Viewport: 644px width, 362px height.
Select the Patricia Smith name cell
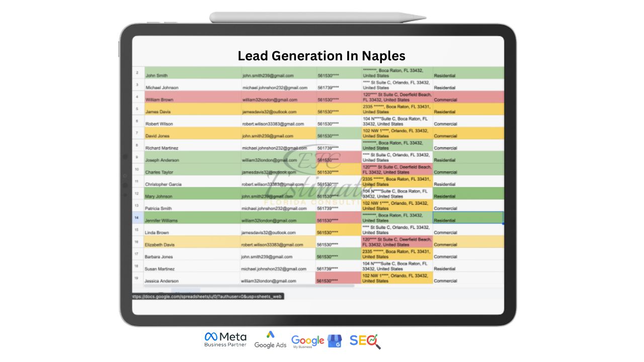[x=192, y=206]
